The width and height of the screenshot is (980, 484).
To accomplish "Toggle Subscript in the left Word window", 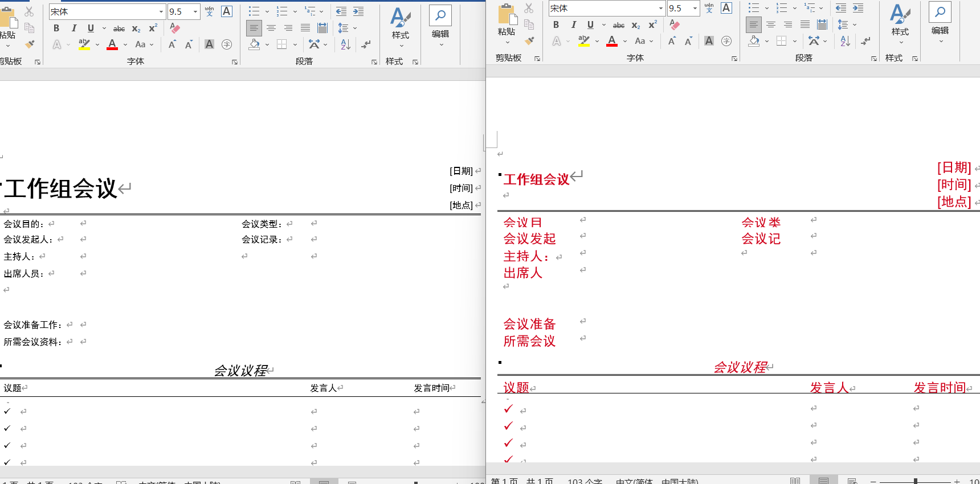I will (x=136, y=28).
